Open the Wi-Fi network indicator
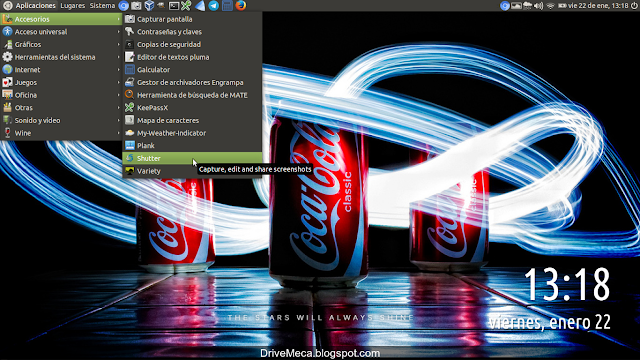This screenshot has height=360, width=640. 551,6
